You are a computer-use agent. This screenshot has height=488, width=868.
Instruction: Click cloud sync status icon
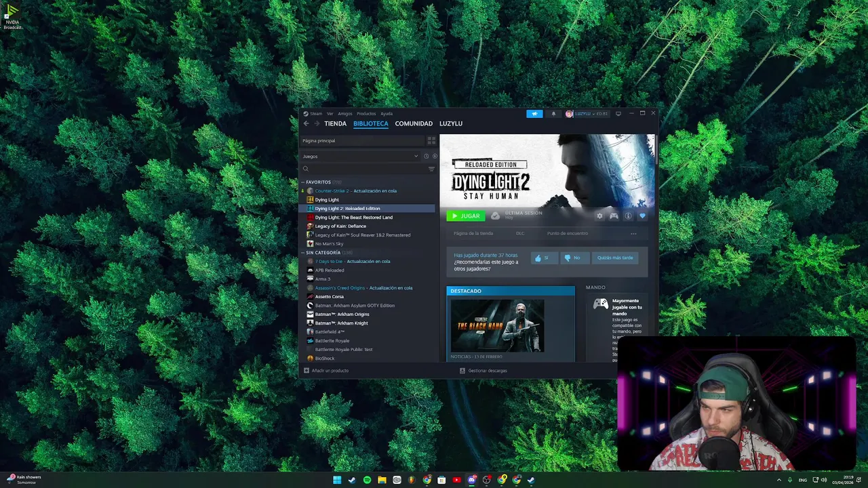click(495, 216)
